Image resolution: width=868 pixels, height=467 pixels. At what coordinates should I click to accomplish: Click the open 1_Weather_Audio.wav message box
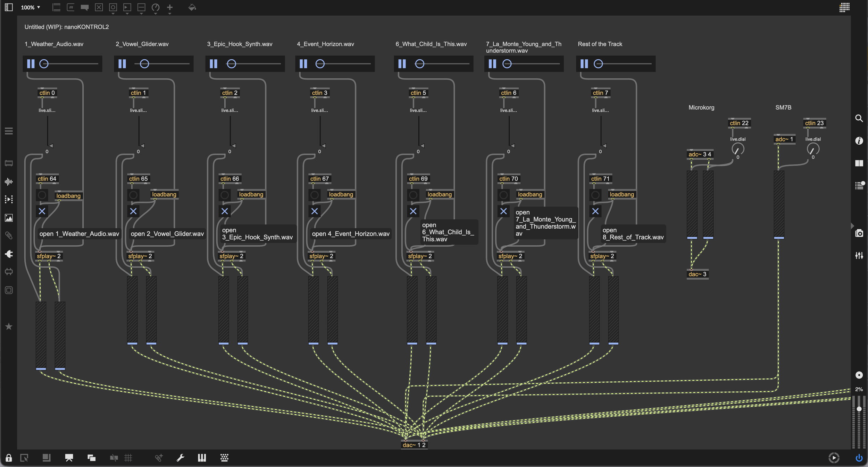point(79,234)
